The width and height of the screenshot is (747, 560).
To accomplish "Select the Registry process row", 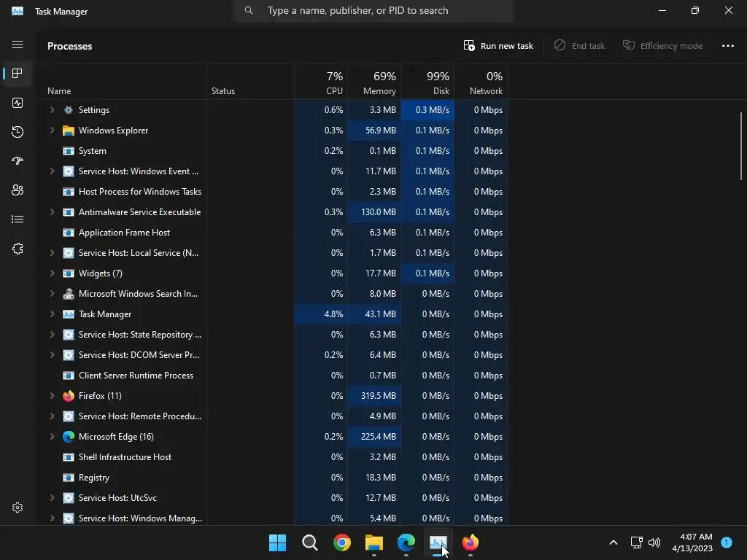I will [x=273, y=478].
